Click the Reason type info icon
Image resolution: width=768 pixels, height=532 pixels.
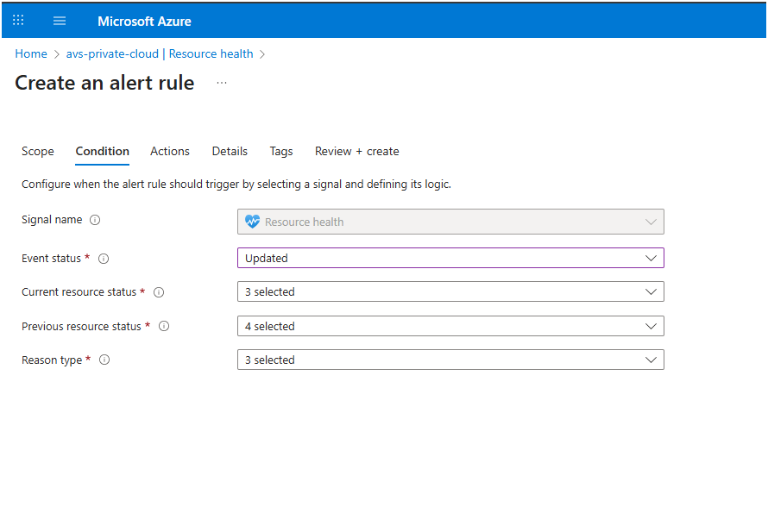104,360
